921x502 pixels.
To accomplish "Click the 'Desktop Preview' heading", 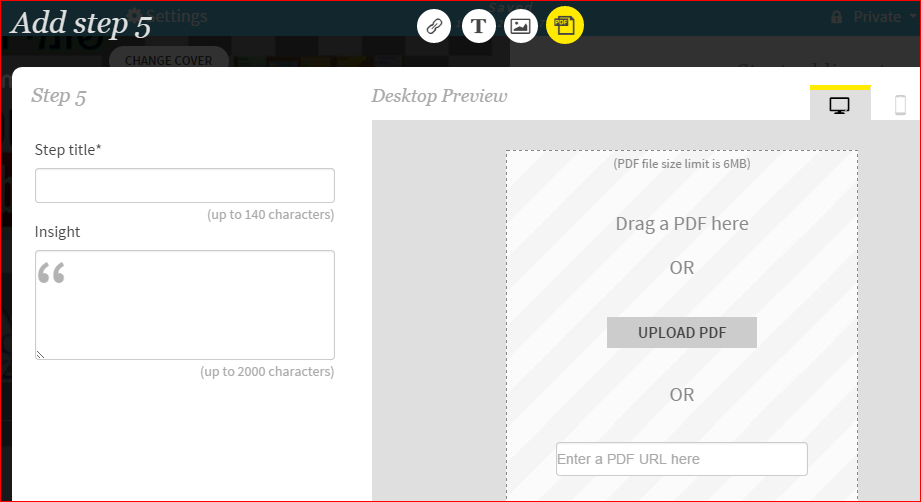I will (x=439, y=96).
